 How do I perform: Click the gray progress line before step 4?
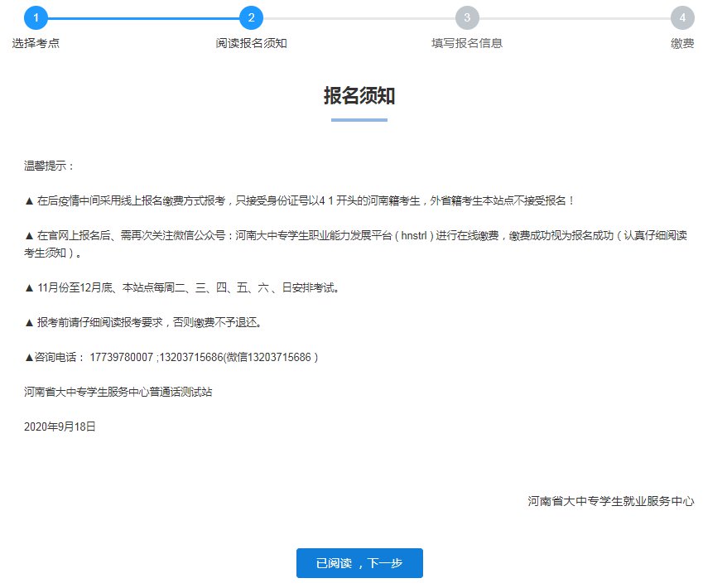[x=575, y=17]
